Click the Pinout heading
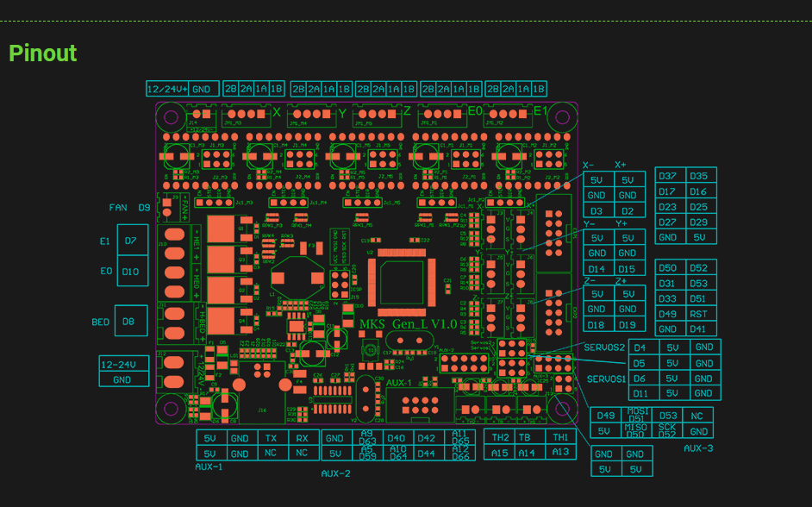812x507 pixels. pyautogui.click(x=43, y=53)
